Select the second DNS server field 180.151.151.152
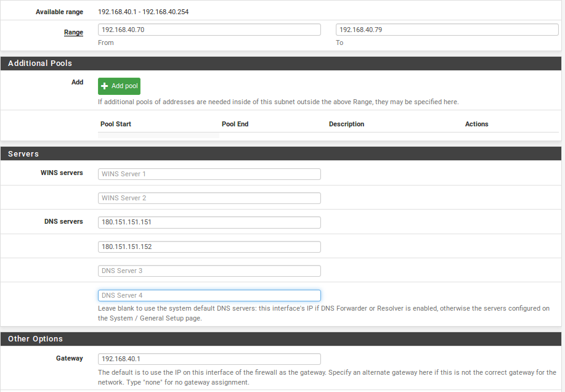Viewport: 565px width, 392px height. [209, 247]
